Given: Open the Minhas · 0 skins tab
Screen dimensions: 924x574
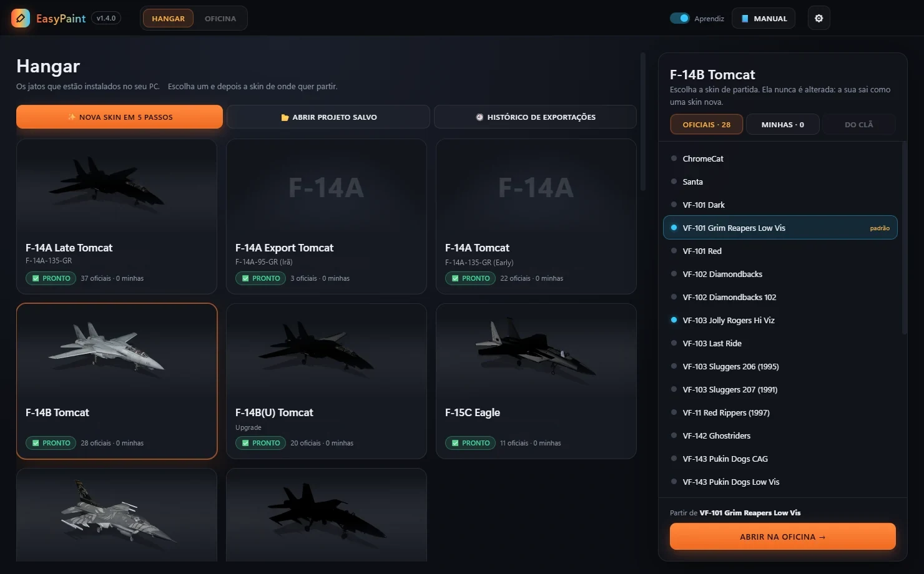Looking at the screenshot, I should [x=782, y=124].
